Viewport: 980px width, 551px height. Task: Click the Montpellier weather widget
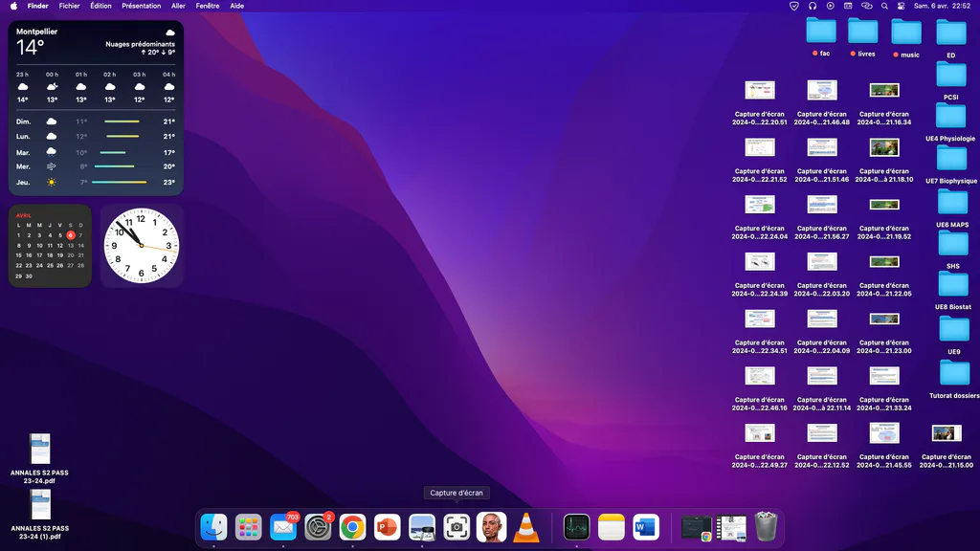coord(96,108)
